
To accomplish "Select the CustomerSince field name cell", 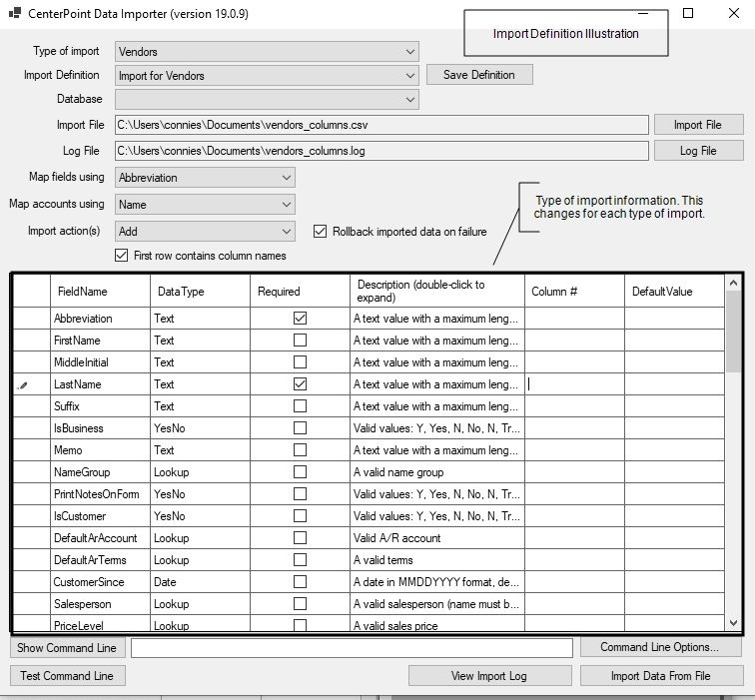I will (x=100, y=582).
